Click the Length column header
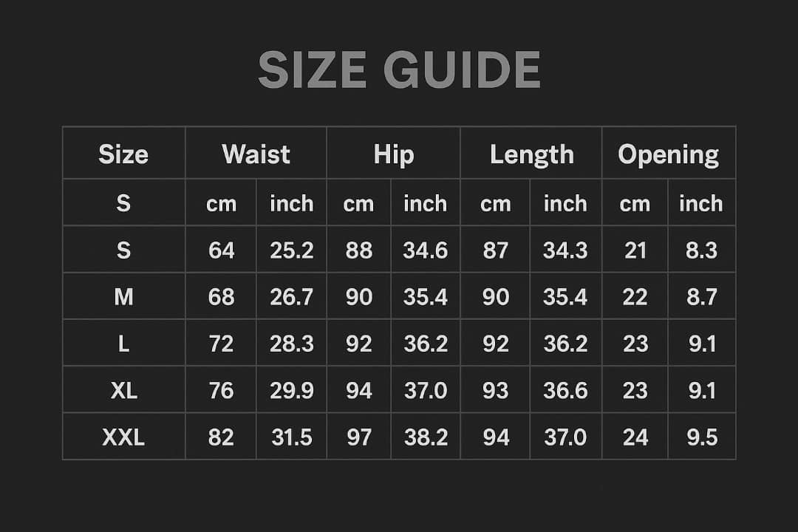 click(531, 154)
